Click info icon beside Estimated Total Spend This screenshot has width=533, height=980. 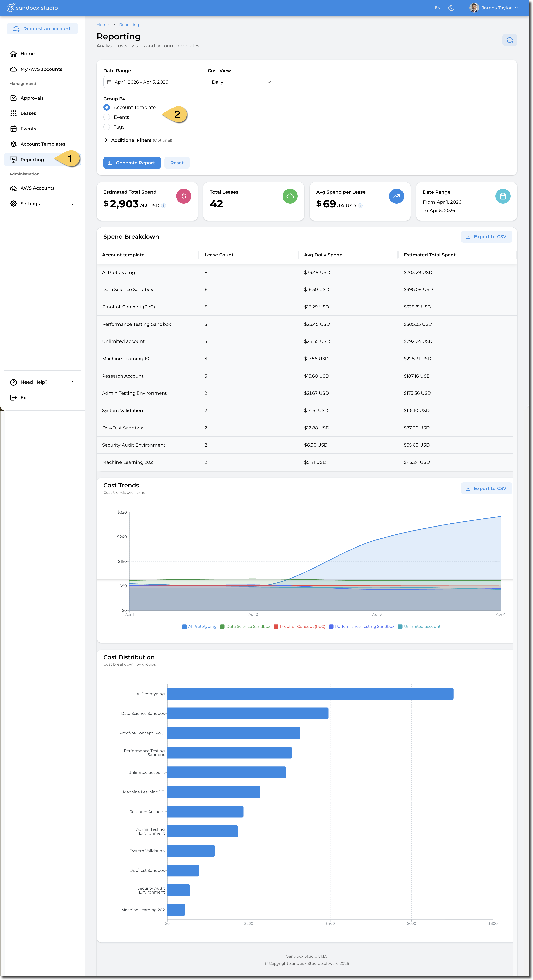coord(164,206)
